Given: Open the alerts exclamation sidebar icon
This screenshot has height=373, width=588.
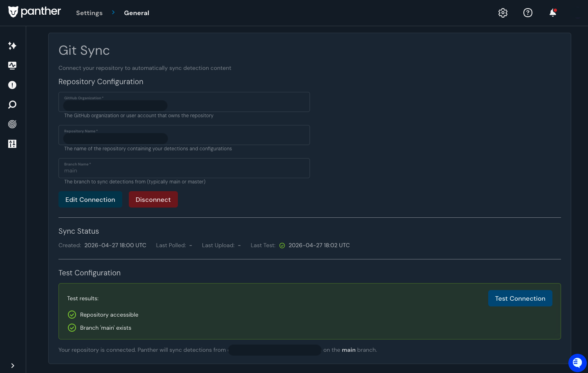Looking at the screenshot, I should (x=12, y=85).
